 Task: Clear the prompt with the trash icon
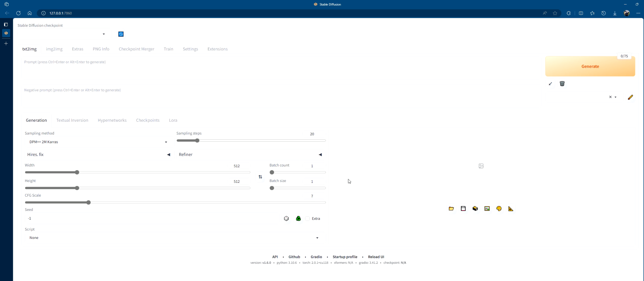pos(562,84)
